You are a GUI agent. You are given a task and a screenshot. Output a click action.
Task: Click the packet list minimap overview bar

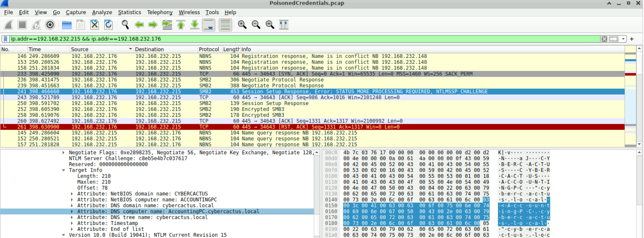pyautogui.click(x=630, y=96)
